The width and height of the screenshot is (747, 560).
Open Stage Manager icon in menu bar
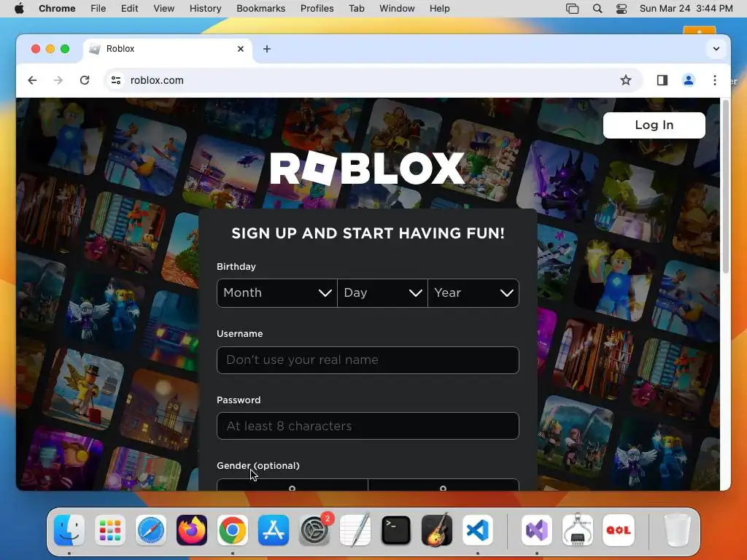click(x=572, y=8)
